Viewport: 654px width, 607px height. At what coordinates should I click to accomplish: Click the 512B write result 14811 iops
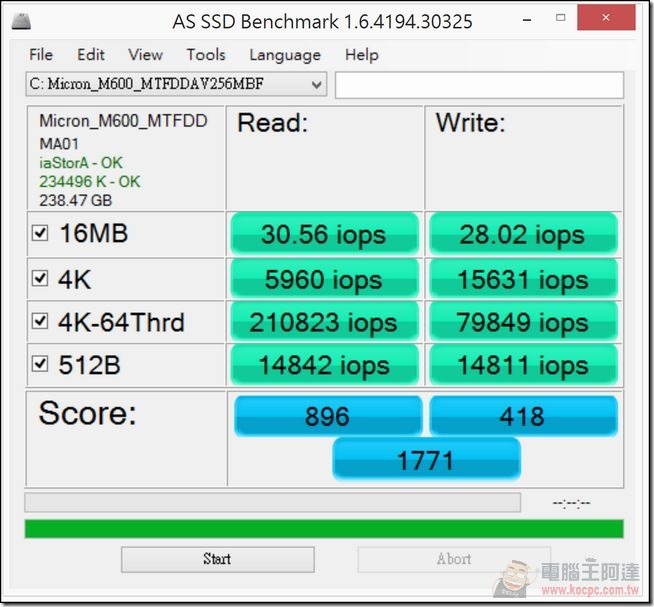[x=523, y=365]
